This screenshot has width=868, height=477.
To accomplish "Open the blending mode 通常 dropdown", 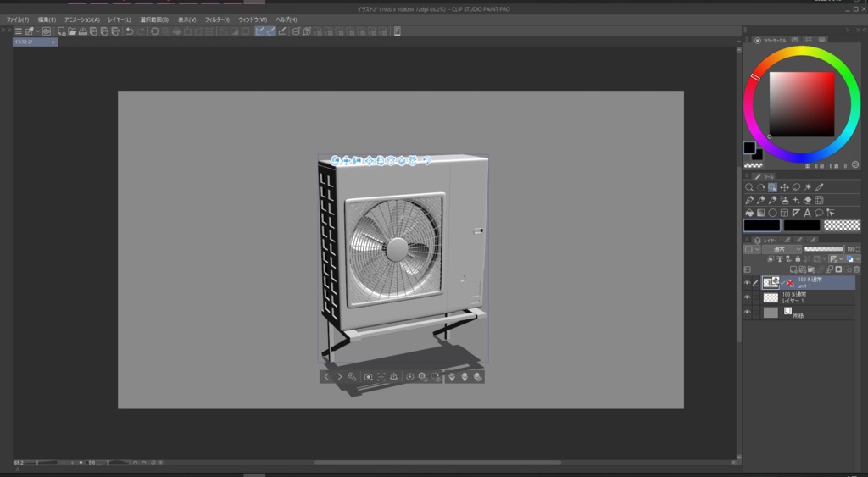I will point(782,250).
